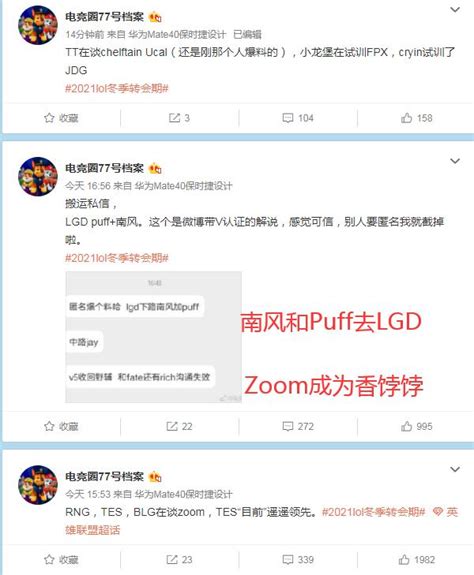The image size is (474, 575).
Task: Open the 电竞圈77号档案 username on the 15:53 post
Action: 104,476
